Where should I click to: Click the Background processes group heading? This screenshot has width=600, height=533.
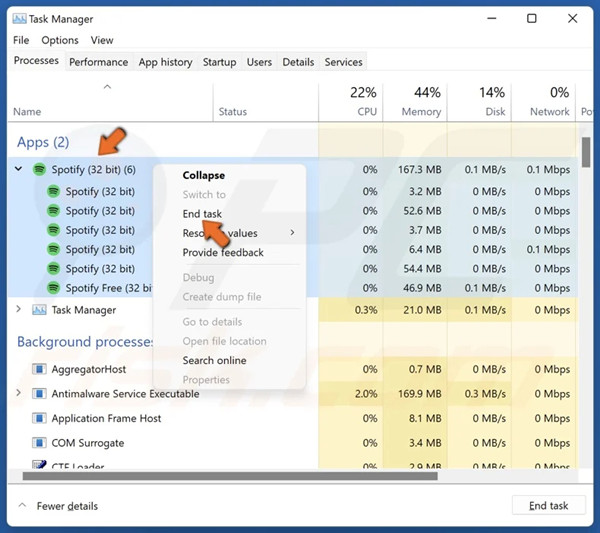click(85, 342)
